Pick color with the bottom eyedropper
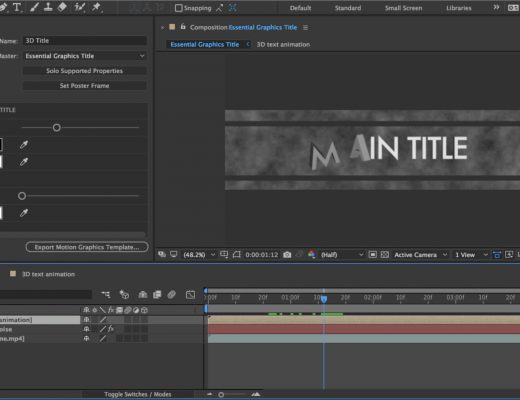 click(x=24, y=213)
